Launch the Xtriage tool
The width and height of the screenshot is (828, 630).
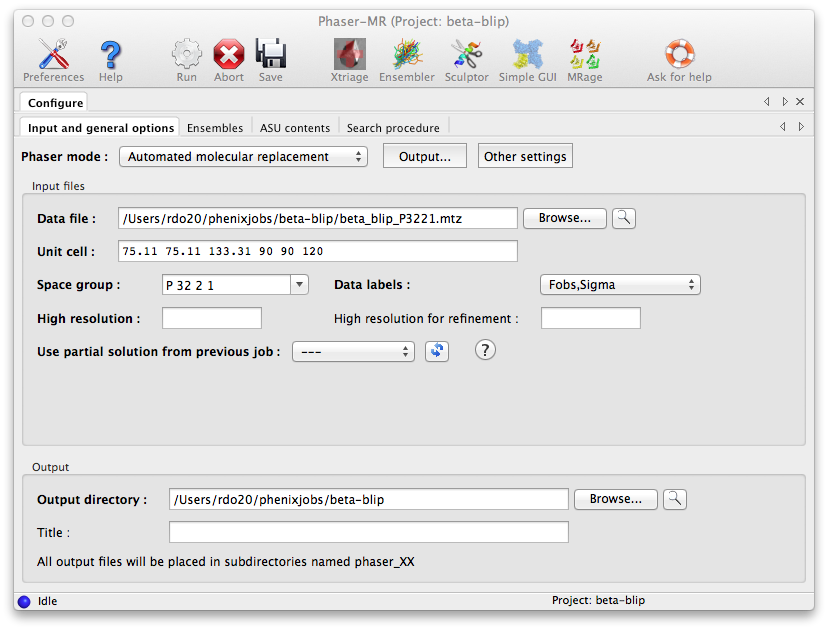(349, 55)
